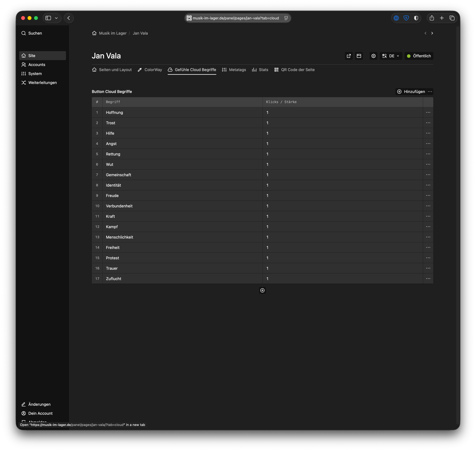Screen dimensions: 476x451
Task: Open QR Code der Seite tab
Action: (x=294, y=70)
